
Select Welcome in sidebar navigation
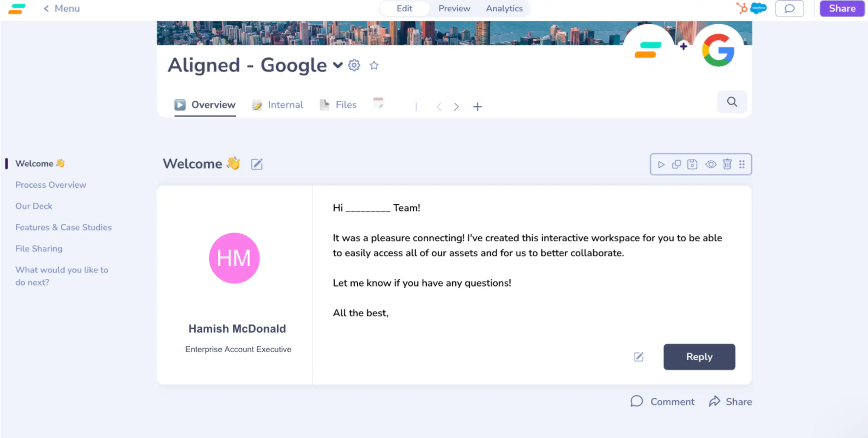tap(40, 164)
